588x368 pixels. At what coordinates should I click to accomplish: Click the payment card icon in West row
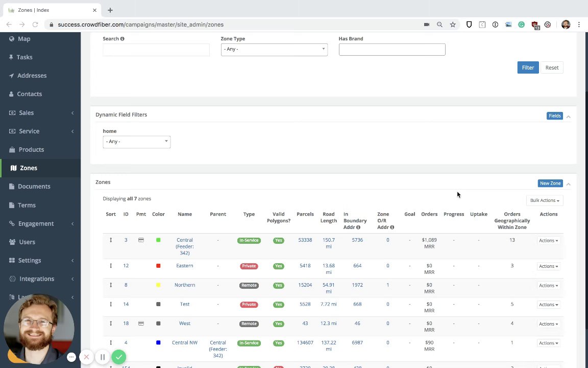[x=141, y=324]
